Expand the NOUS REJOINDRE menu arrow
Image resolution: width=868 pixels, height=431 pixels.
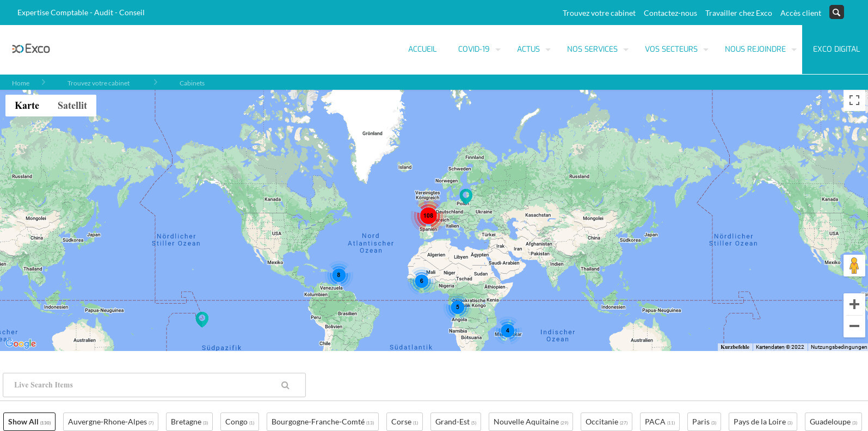point(794,50)
